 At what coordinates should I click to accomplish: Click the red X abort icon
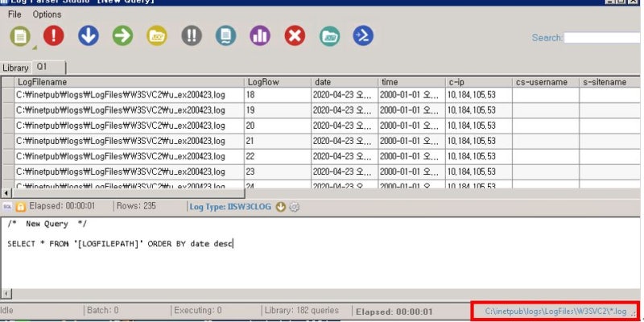[x=295, y=35]
